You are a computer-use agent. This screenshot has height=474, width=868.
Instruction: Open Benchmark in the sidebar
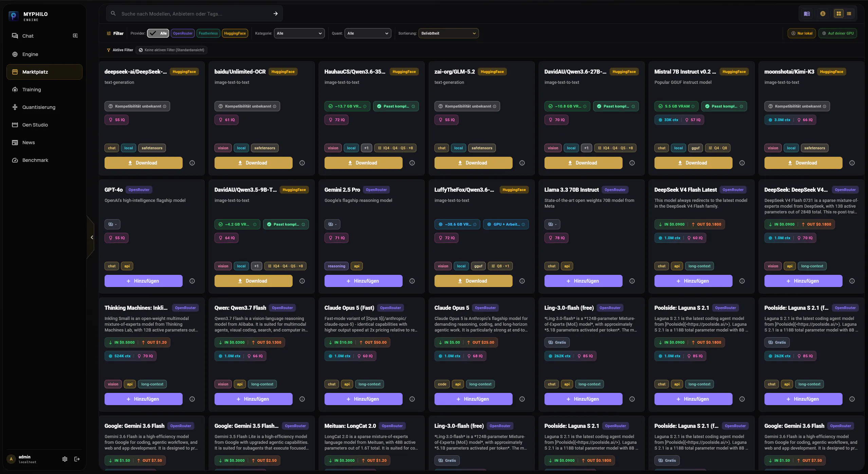44,160
